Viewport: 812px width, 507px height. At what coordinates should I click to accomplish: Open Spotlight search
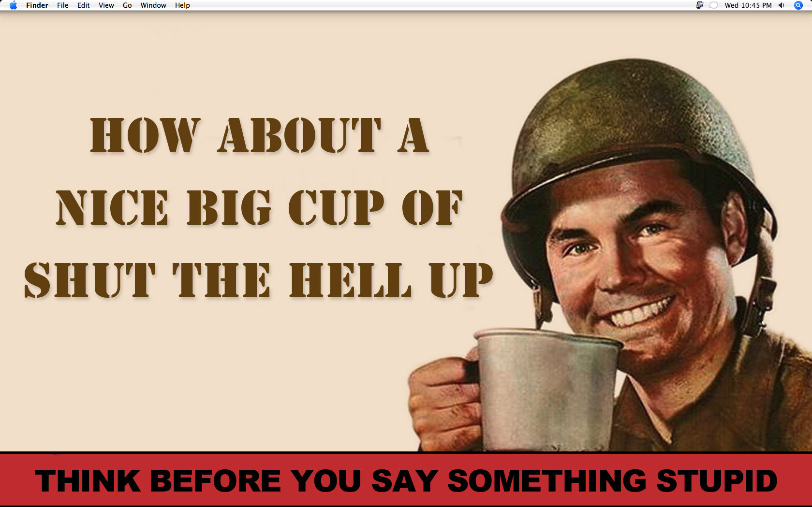pos(798,5)
